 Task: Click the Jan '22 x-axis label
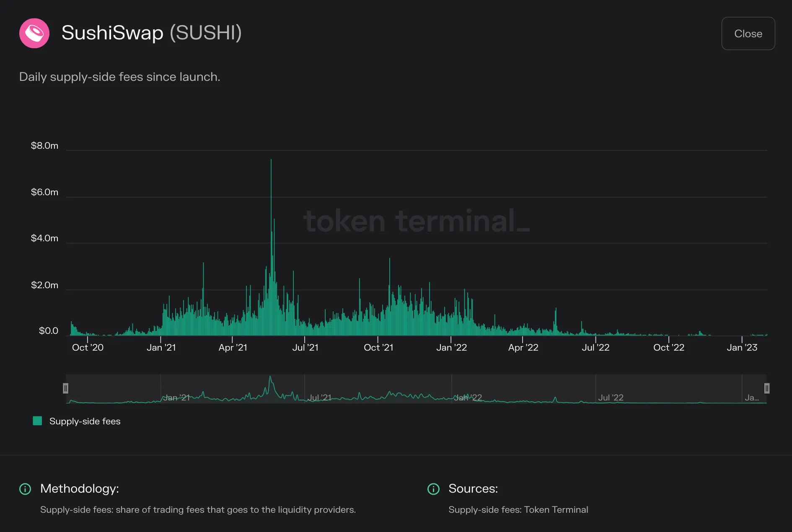click(x=451, y=347)
